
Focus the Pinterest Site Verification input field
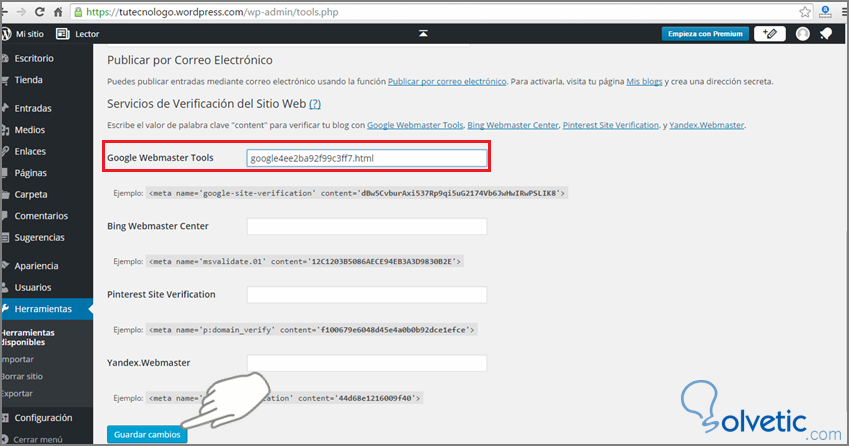pyautogui.click(x=367, y=294)
